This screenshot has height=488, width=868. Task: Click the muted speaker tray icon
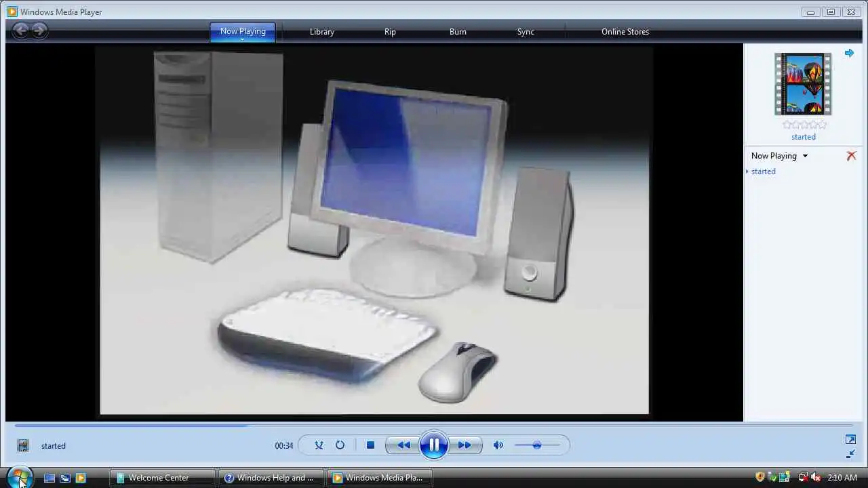816,477
